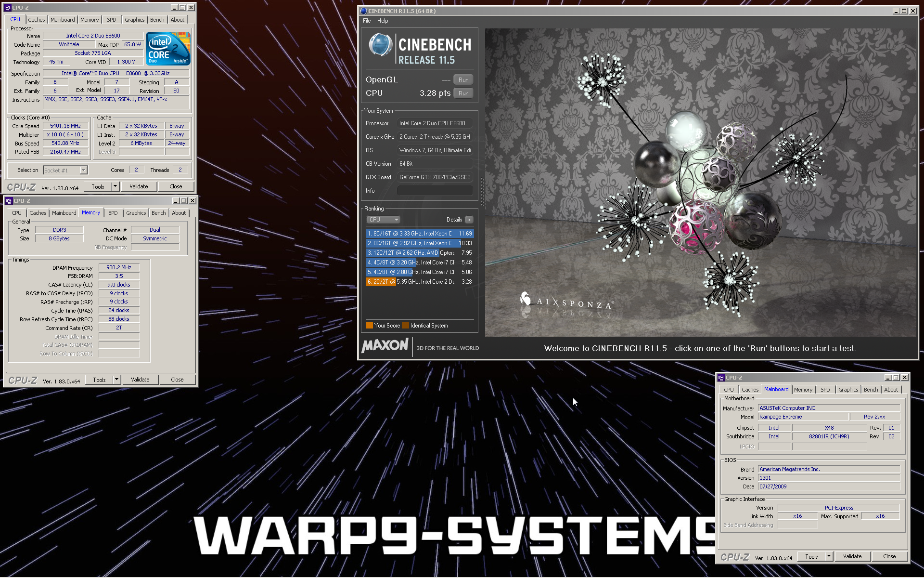
Task: Switch to Memory tab in the top CPU-Z processor window
Action: point(90,20)
